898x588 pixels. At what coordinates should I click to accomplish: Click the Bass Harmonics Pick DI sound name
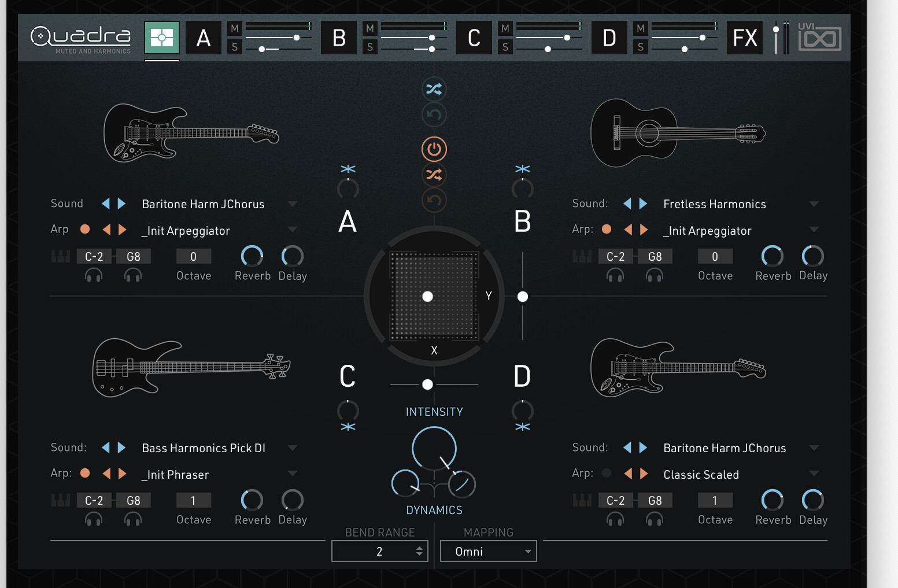pos(204,448)
